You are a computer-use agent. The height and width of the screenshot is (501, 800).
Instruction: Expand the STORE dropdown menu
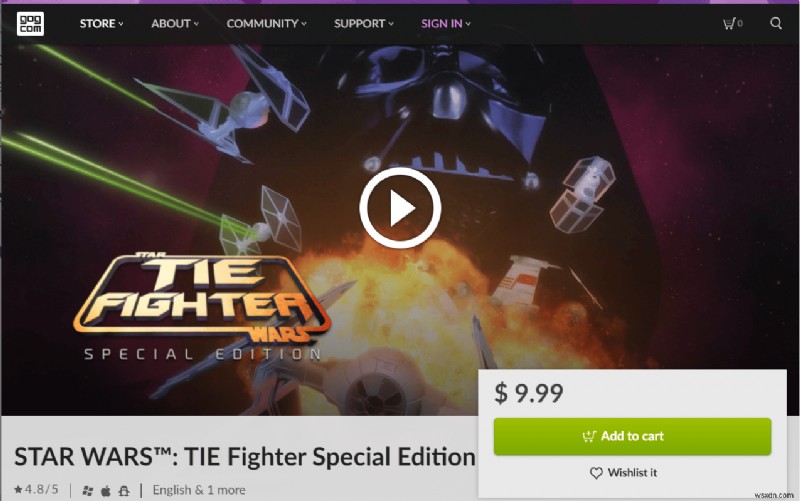(101, 23)
